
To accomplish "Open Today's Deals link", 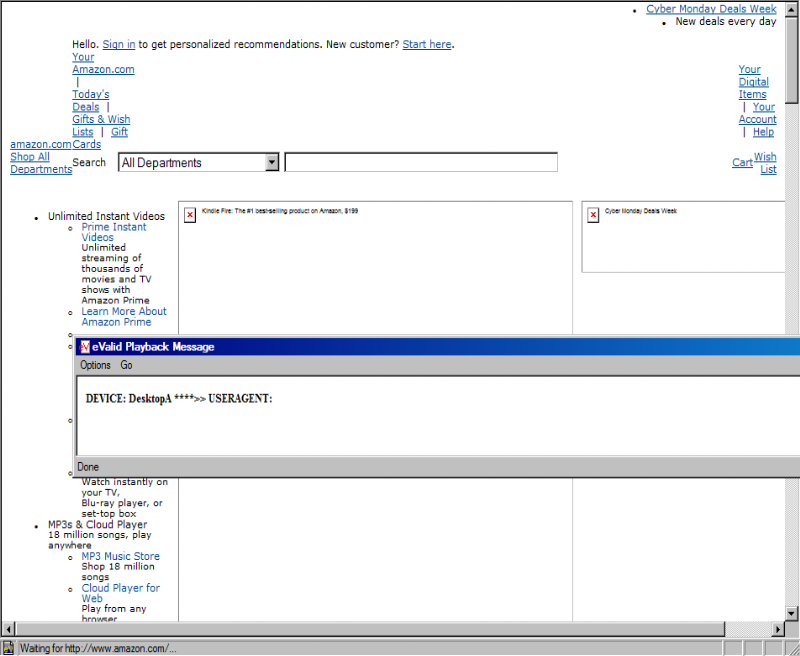I will coord(90,100).
